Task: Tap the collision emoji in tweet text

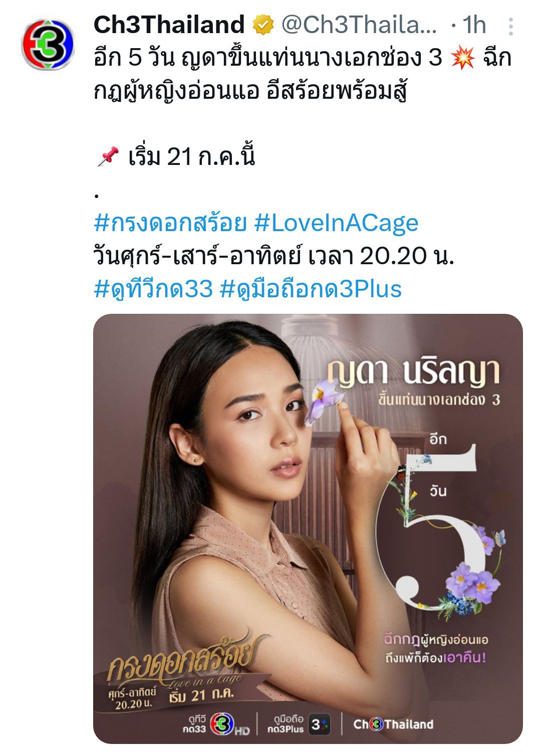Action: 462,58
